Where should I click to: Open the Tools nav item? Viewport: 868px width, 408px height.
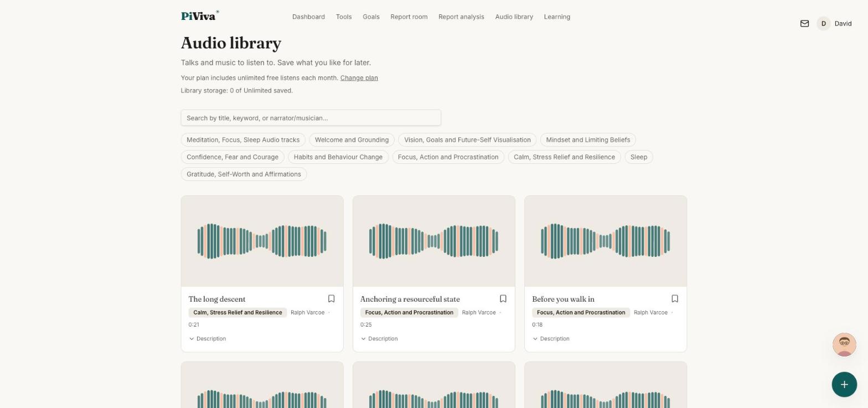[x=344, y=17]
